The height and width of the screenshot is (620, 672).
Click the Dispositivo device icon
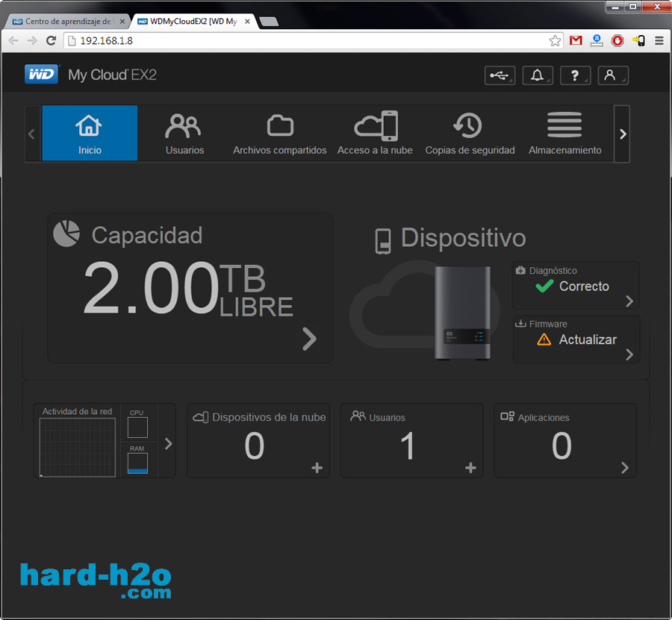pyautogui.click(x=383, y=242)
